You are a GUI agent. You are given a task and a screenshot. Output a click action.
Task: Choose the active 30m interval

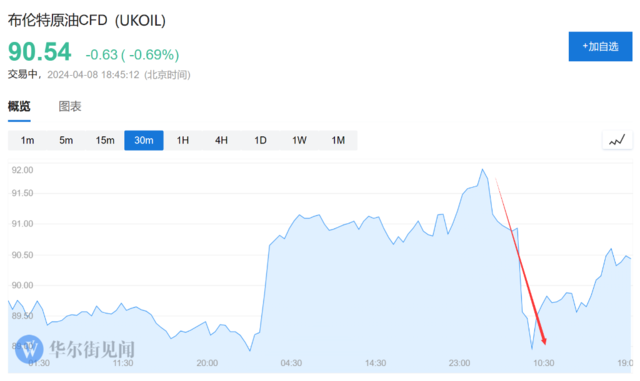(x=144, y=140)
